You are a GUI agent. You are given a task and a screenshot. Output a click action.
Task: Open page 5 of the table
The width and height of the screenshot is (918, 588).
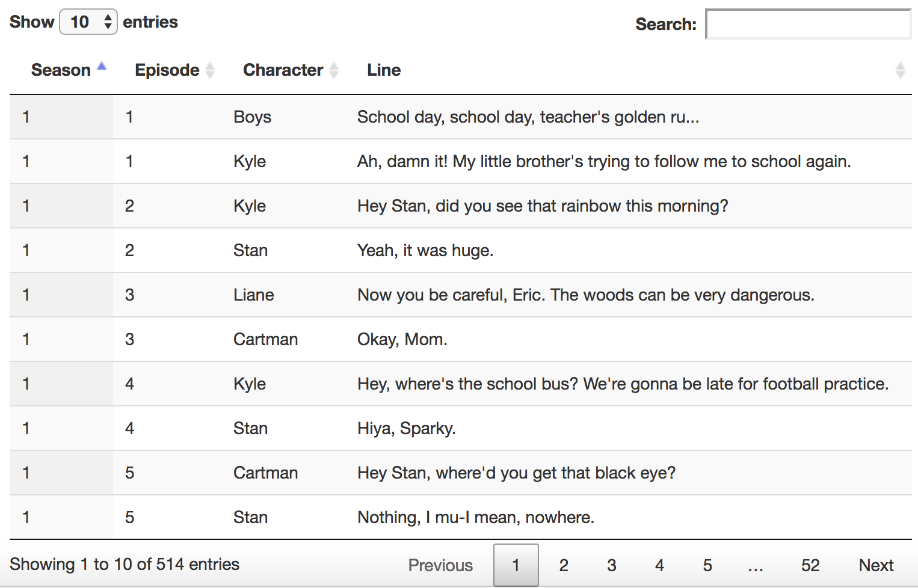(x=707, y=565)
